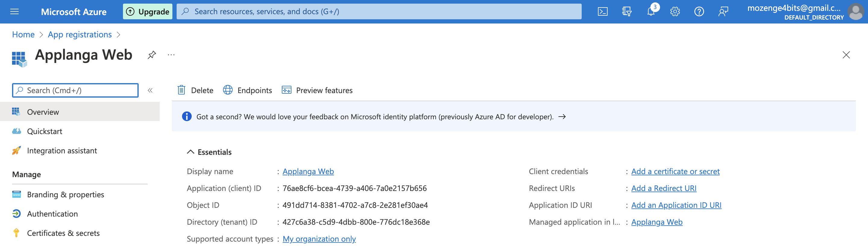Click the Preview features toolbar label

coord(324,90)
